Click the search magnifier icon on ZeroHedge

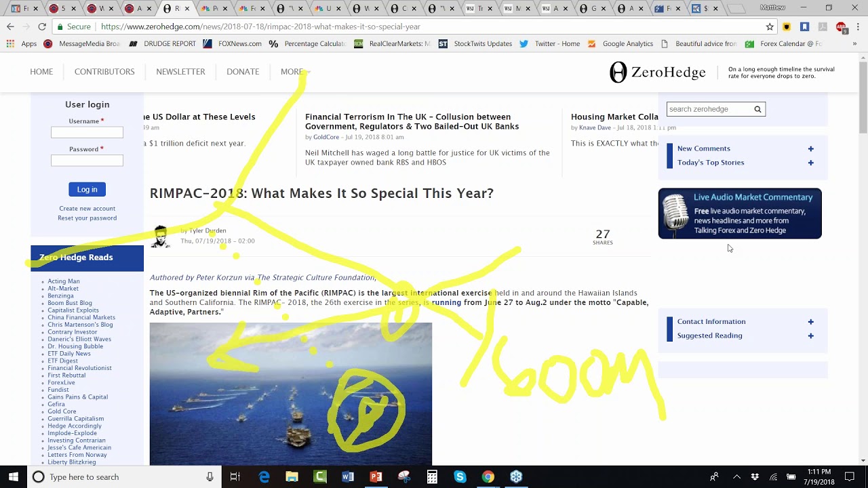click(758, 109)
